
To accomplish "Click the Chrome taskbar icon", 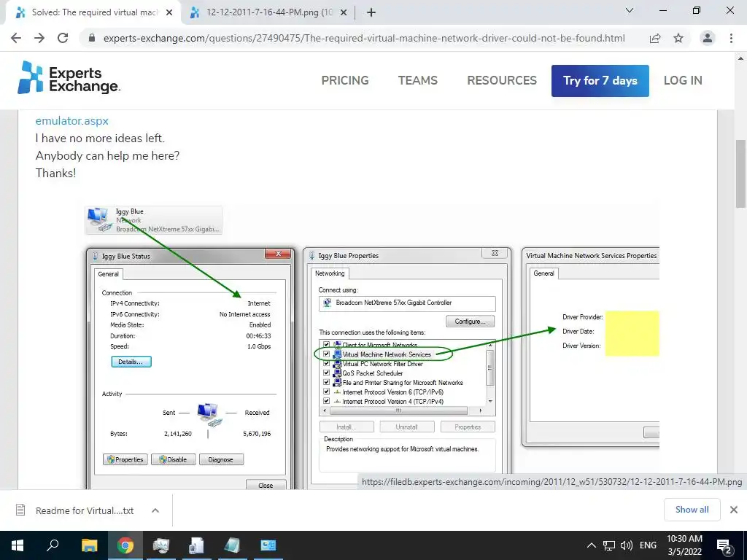I will click(x=125, y=545).
